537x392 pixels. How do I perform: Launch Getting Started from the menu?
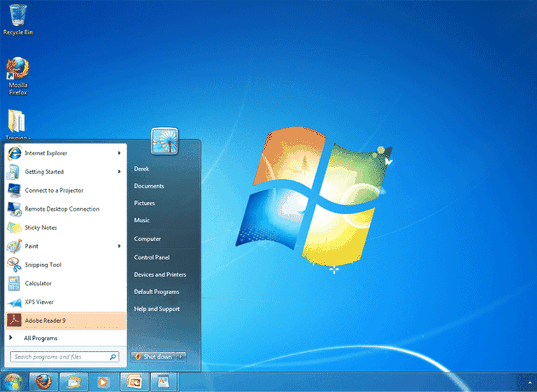pos(65,171)
